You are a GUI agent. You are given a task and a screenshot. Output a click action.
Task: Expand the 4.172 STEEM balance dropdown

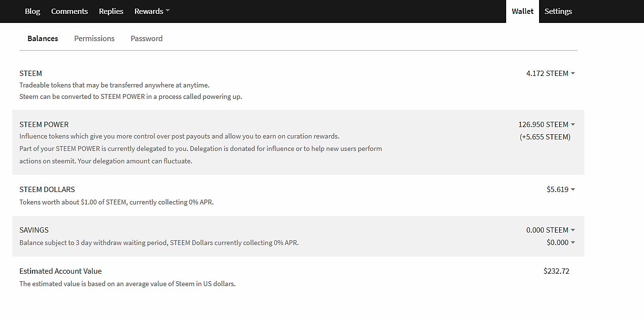coord(551,74)
